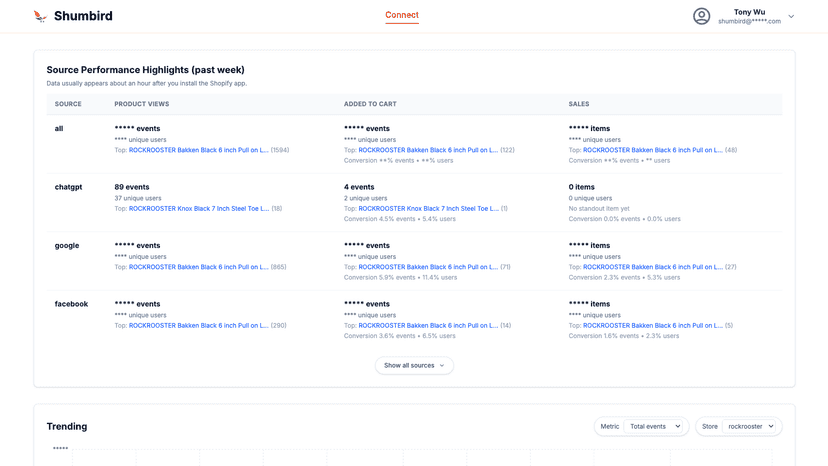Click Source Performance Highlights heading
828x466 pixels.
click(x=145, y=70)
